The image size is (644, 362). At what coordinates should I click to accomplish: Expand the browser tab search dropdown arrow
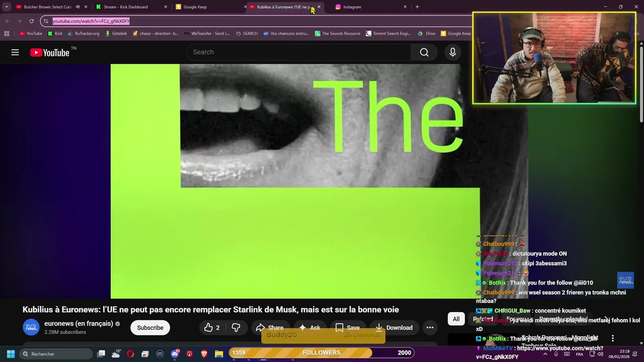[7, 7]
